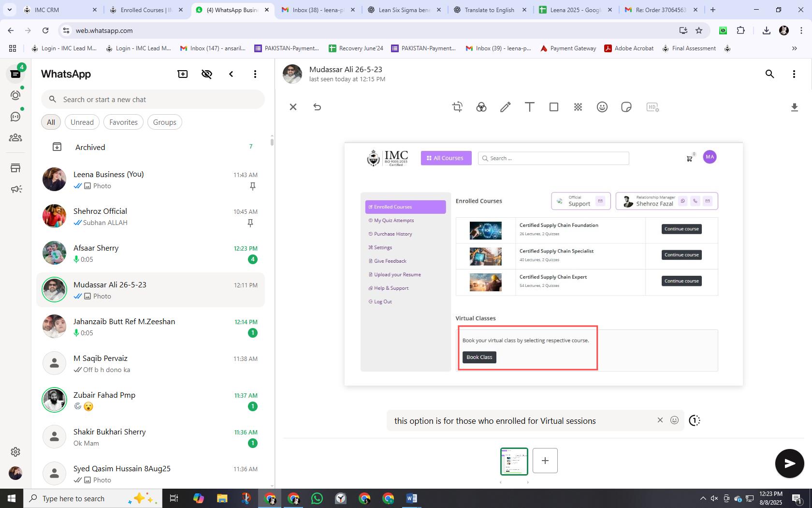Open Communities icon in left rail
The height and width of the screenshot is (508, 812).
pos(15,138)
